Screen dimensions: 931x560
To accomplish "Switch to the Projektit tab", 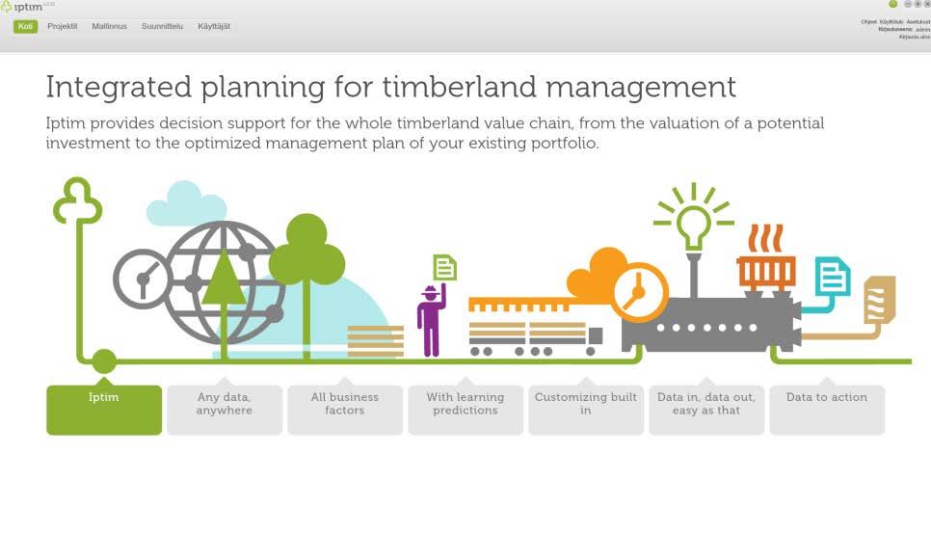I will click(63, 26).
